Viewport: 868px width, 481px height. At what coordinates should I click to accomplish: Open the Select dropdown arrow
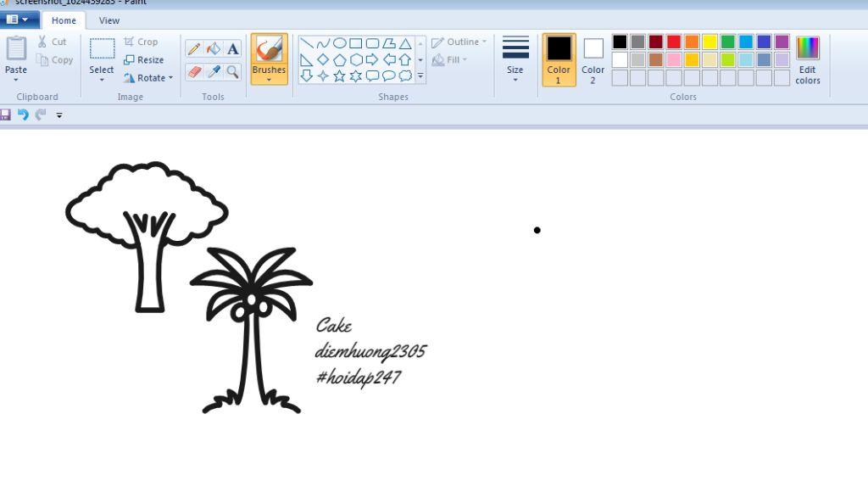point(102,81)
